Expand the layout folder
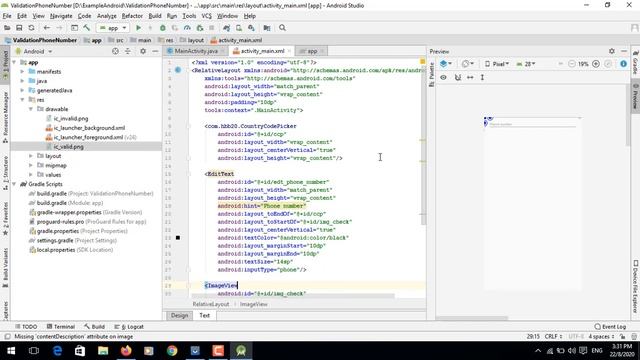The height and width of the screenshot is (360, 640). point(31,156)
